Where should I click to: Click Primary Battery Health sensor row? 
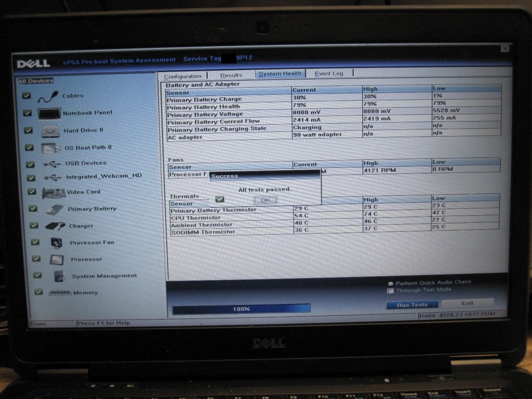[x=334, y=105]
